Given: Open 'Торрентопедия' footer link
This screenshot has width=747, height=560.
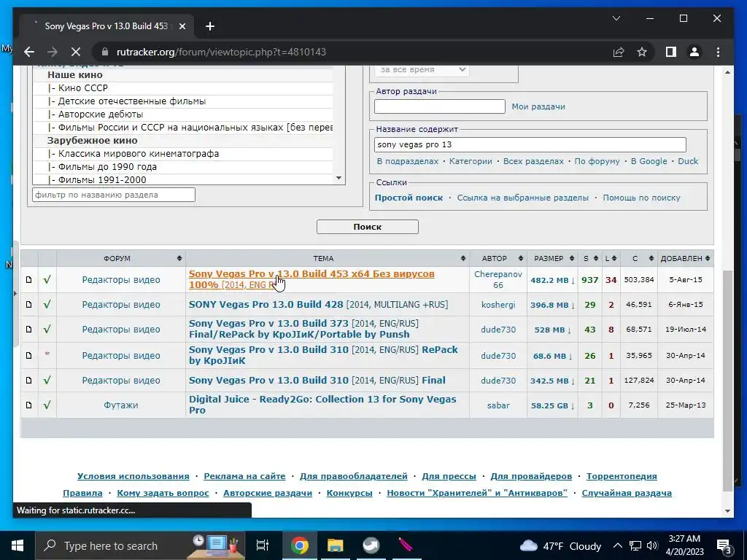Looking at the screenshot, I should [622, 476].
